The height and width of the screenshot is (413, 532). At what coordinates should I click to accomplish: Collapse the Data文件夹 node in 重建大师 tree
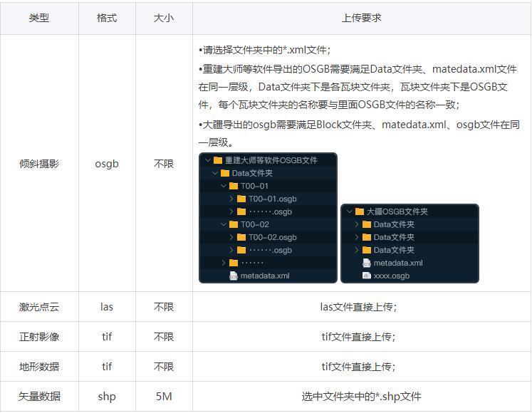tap(215, 173)
